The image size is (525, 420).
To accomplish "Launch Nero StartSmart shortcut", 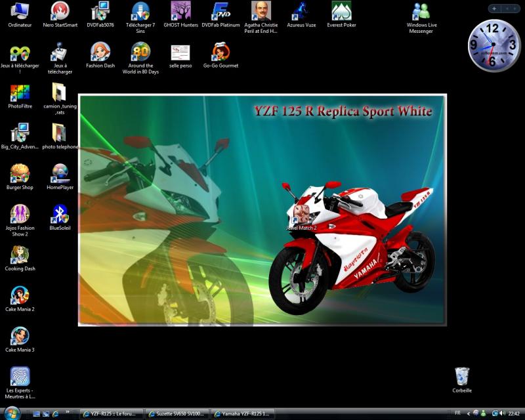I will [x=60, y=14].
